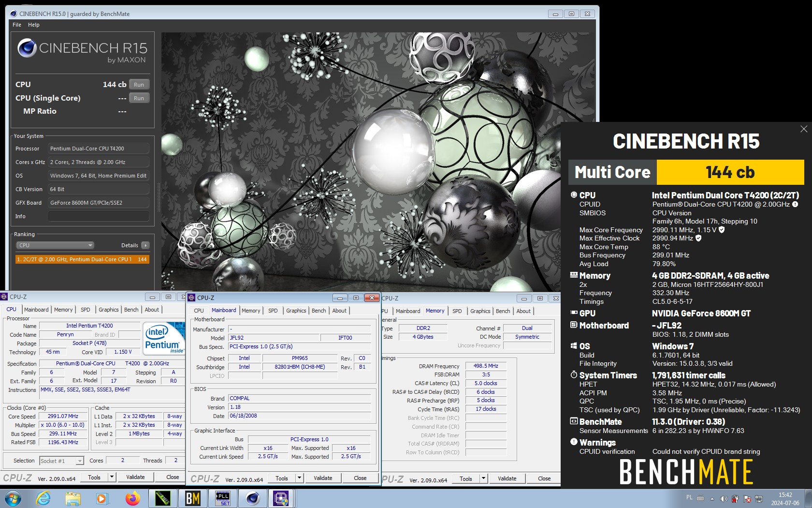Viewport: 812px width, 508px height.
Task: Click the Info input field in Cinebench
Action: tap(99, 216)
